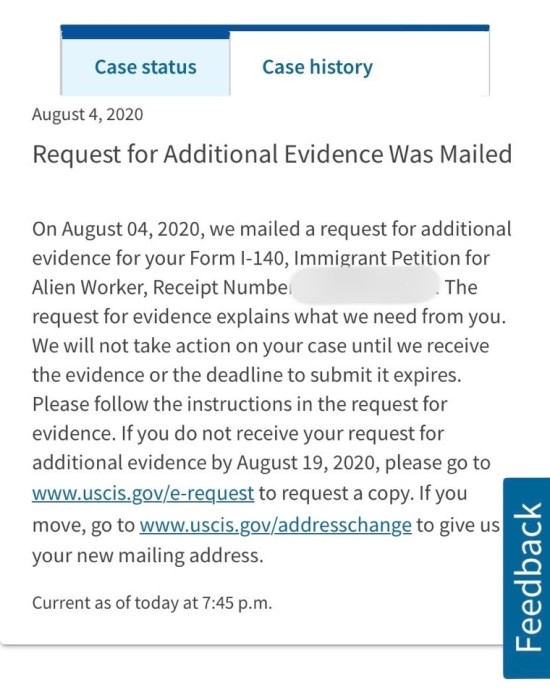This screenshot has height=695, width=550.
Task: Switch to the Case history tab
Action: pos(317,67)
